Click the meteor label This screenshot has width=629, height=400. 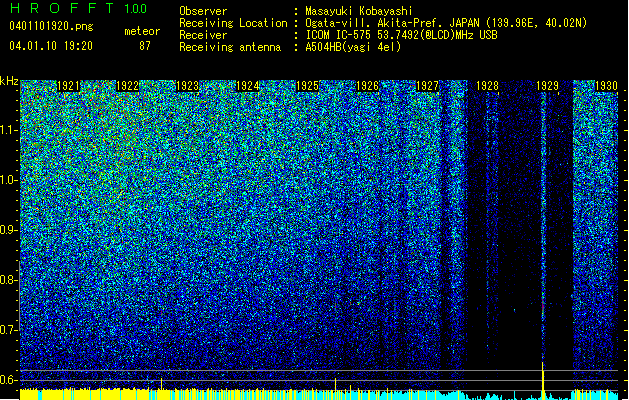pyautogui.click(x=142, y=31)
